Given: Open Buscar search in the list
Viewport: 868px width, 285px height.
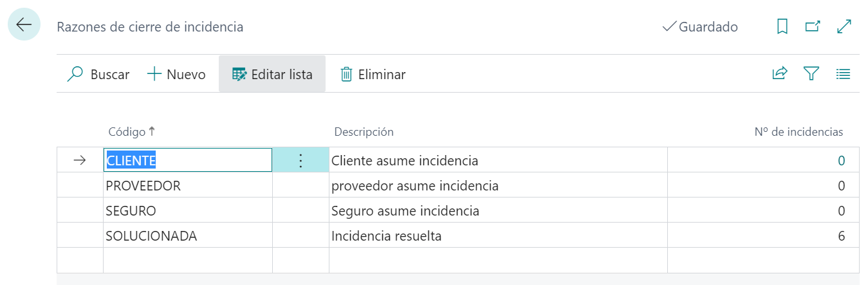Looking at the screenshot, I should point(98,74).
